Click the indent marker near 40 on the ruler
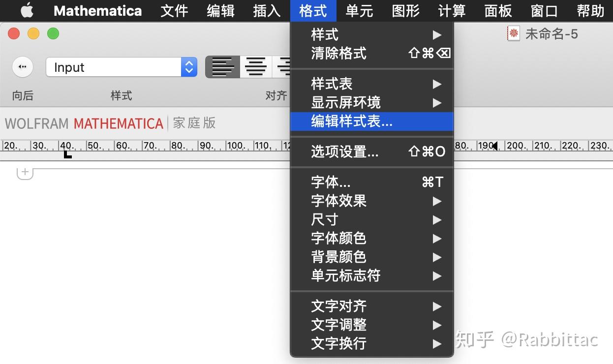Screen dimensions: 613x364 [67, 154]
